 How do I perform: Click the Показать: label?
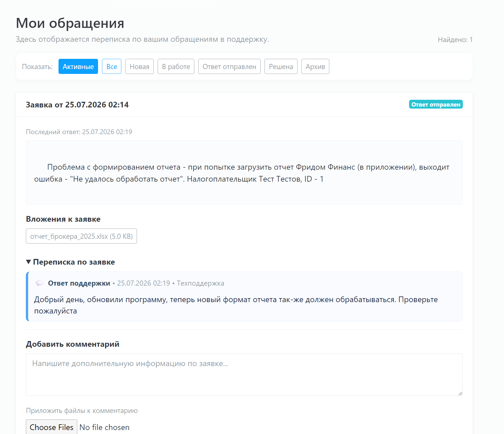tap(37, 67)
